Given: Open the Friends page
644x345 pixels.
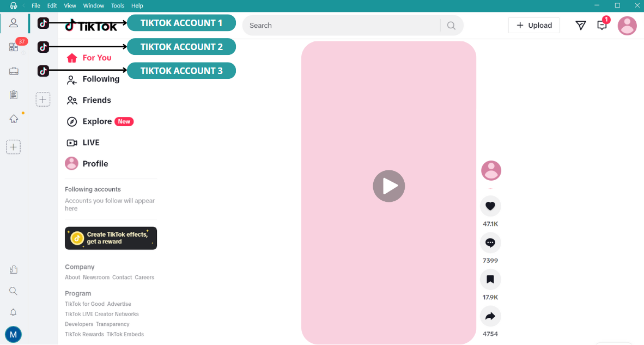Looking at the screenshot, I should [x=89, y=100].
